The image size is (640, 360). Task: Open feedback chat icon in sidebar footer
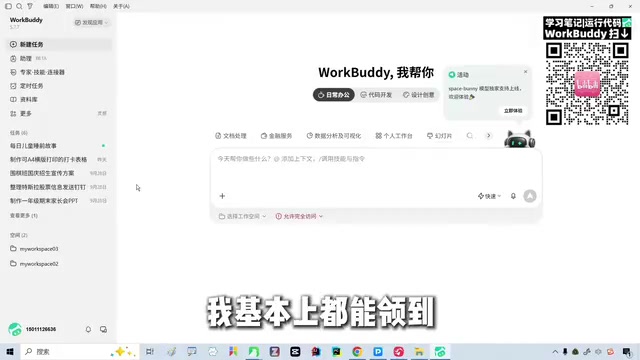tap(103, 329)
